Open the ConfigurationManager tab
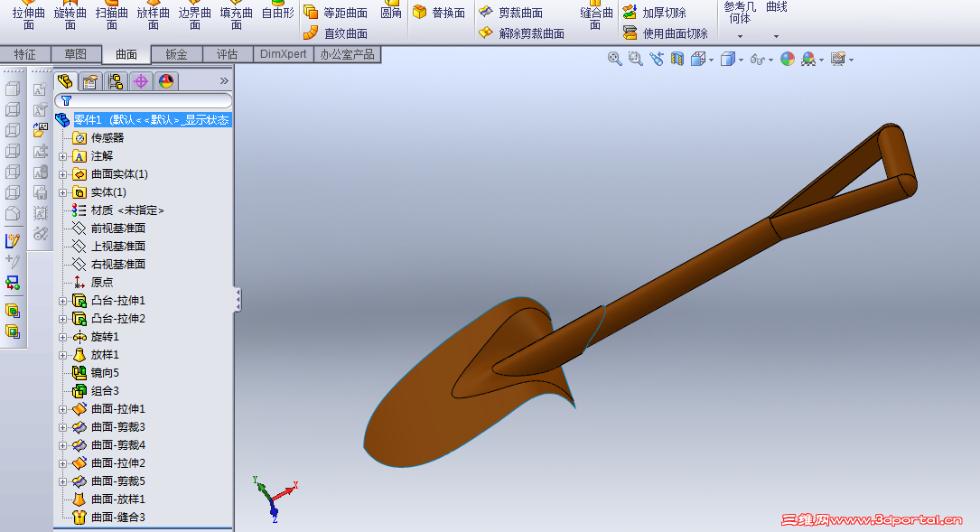This screenshot has width=980, height=532. pos(116,81)
